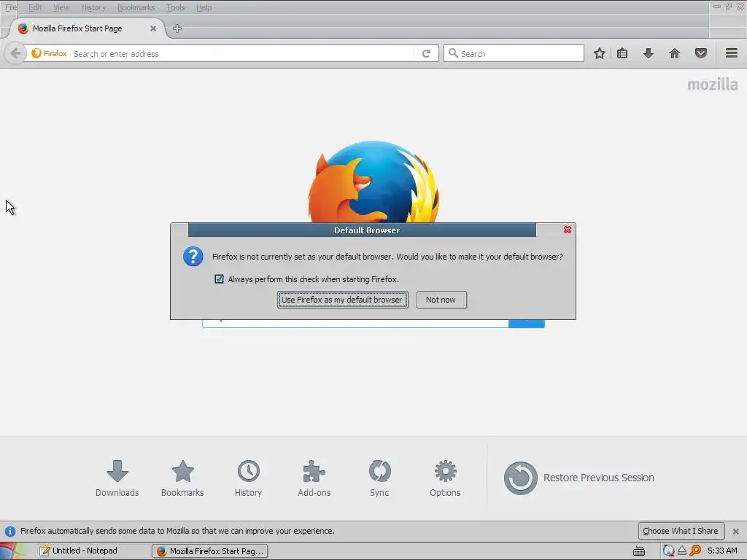The width and height of the screenshot is (747, 560).
Task: Open the Help menu
Action: [x=204, y=7]
